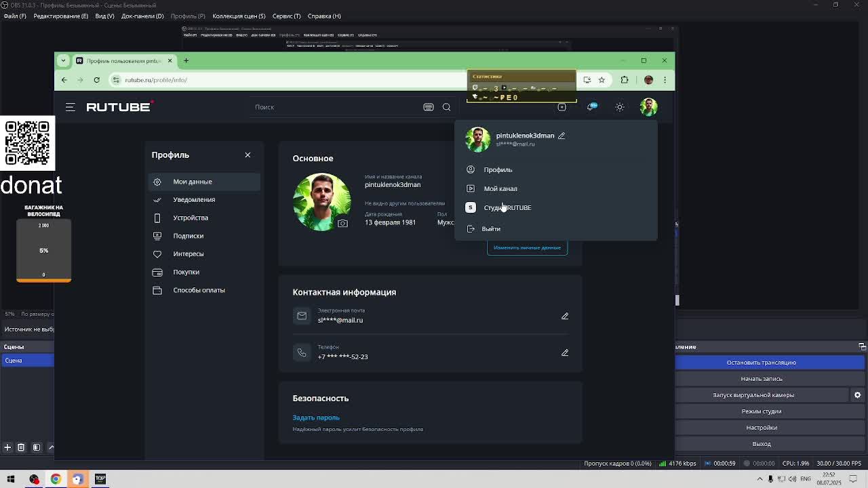The height and width of the screenshot is (488, 868).
Task: Open Справка menu in OBS
Action: coord(324,16)
